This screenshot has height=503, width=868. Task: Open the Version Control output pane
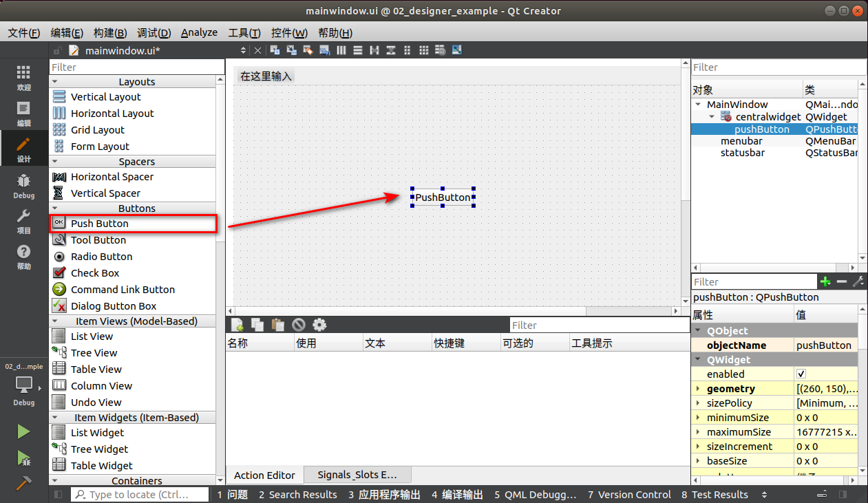629,494
